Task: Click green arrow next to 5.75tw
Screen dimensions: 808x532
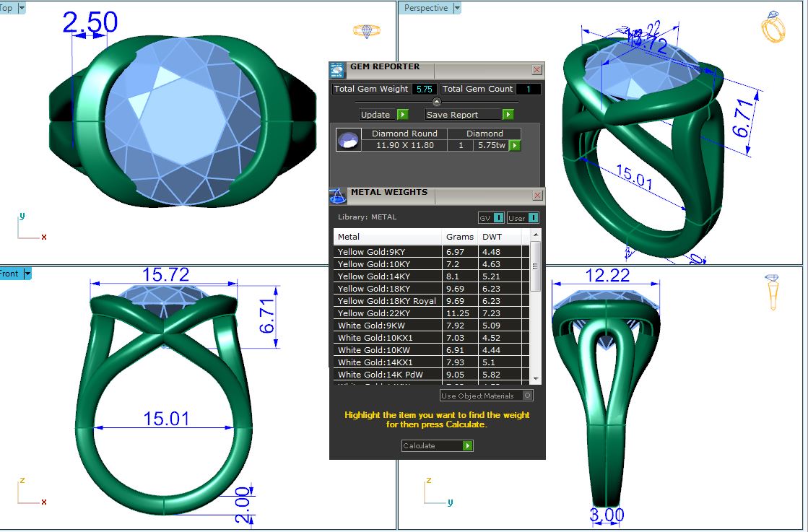Action: [515, 146]
